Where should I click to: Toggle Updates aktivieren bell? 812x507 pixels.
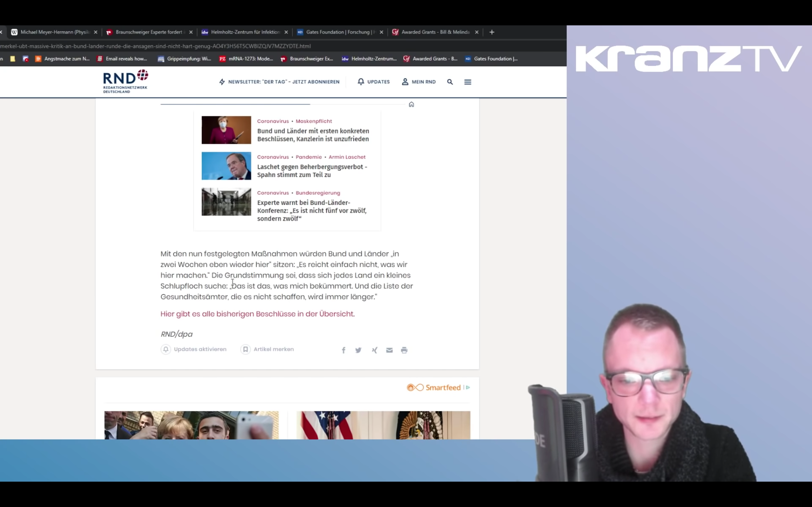pos(166,349)
